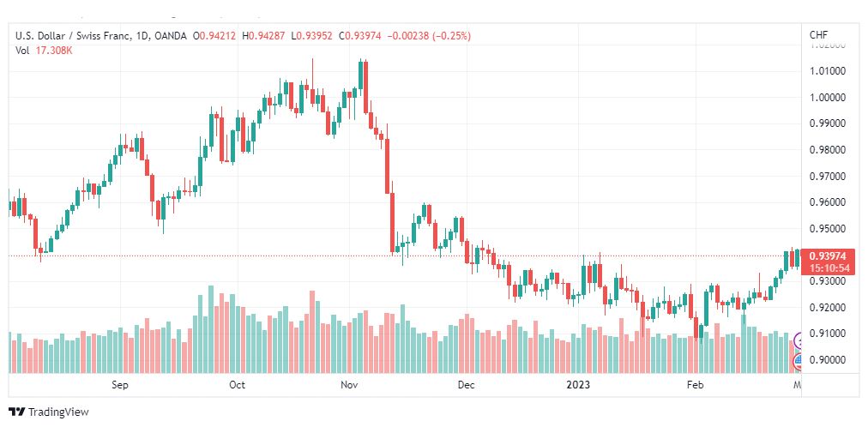Click the Sep label on time axis
The width and height of the screenshot is (868, 427).
click(119, 385)
